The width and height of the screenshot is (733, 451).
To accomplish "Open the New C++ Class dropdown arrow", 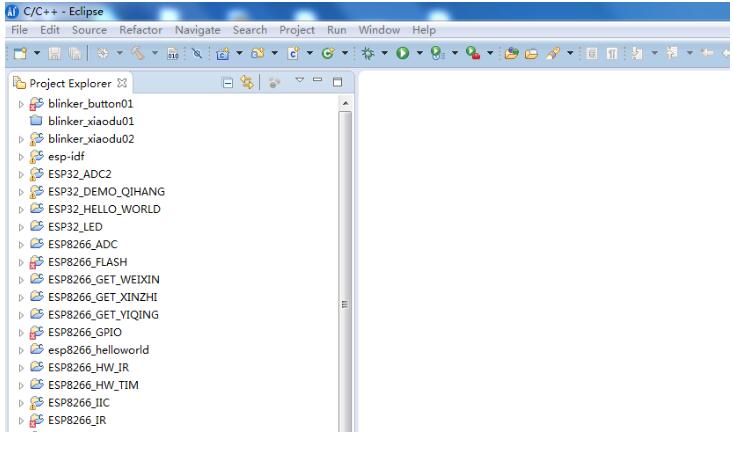I will [x=345, y=53].
